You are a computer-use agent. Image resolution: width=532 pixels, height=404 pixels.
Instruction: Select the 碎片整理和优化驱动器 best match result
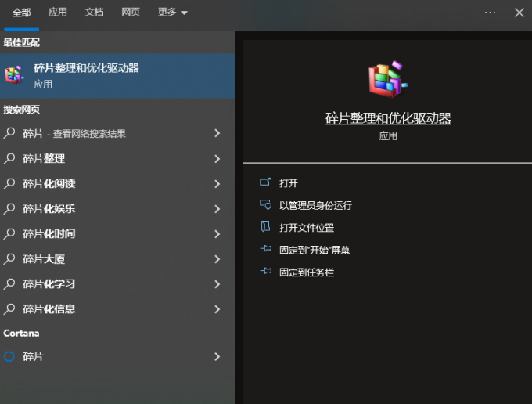pyautogui.click(x=117, y=76)
